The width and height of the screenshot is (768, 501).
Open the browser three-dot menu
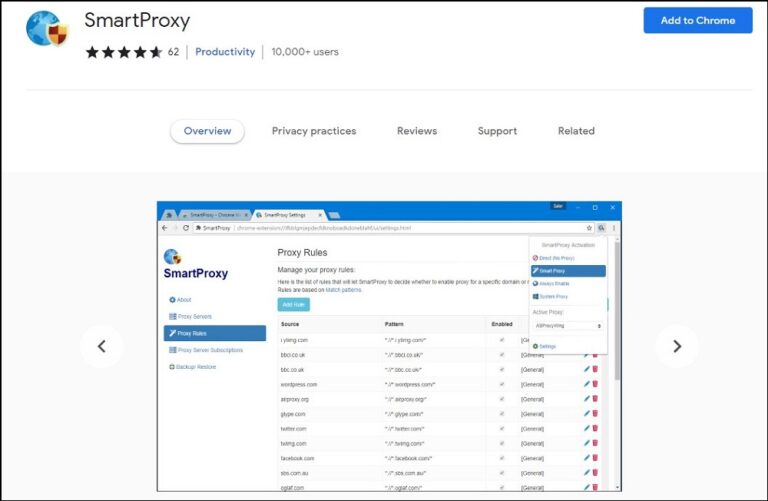pyautogui.click(x=613, y=228)
